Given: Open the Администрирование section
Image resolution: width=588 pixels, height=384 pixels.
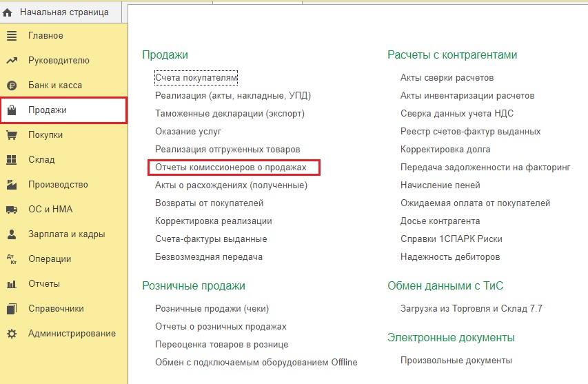Looking at the screenshot, I should coord(63,334).
